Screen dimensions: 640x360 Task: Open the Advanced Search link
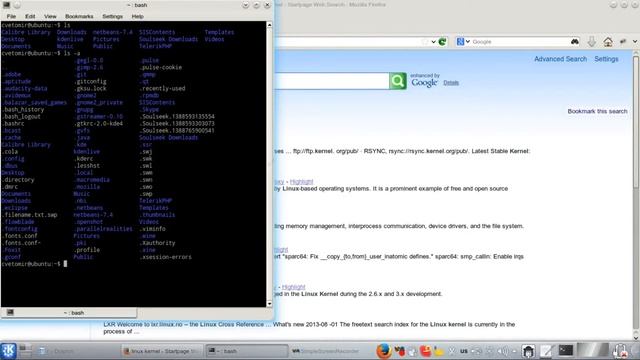point(560,59)
